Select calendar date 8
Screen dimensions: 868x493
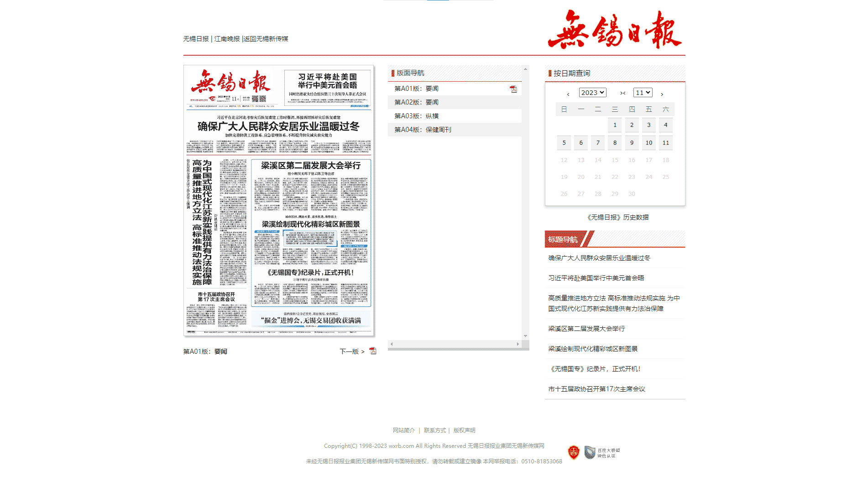coord(615,143)
